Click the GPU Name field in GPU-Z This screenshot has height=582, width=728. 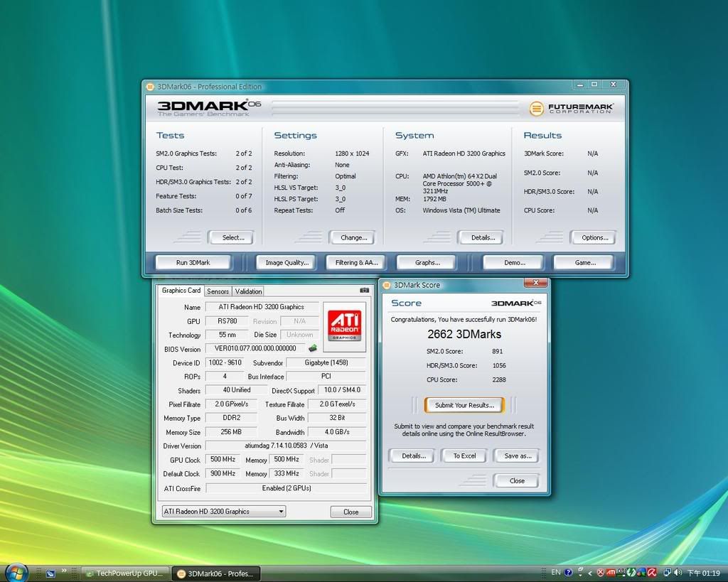coord(262,307)
